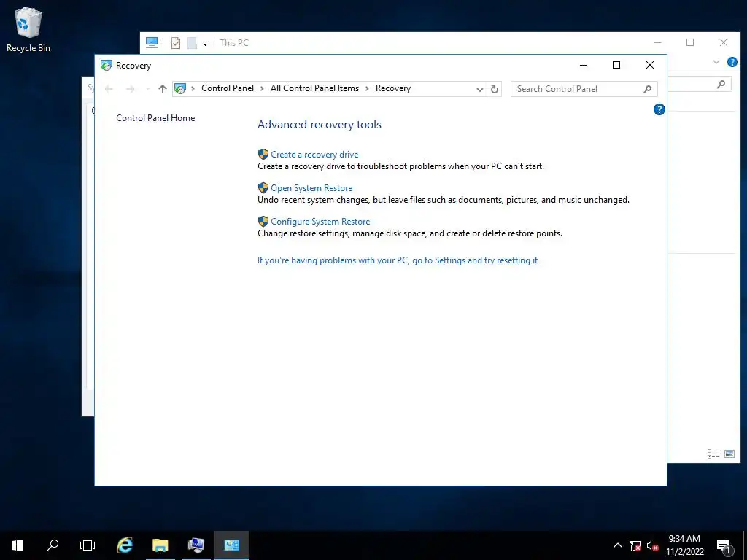The image size is (747, 560).
Task: Open File Explorer from the taskbar
Action: [x=160, y=545]
